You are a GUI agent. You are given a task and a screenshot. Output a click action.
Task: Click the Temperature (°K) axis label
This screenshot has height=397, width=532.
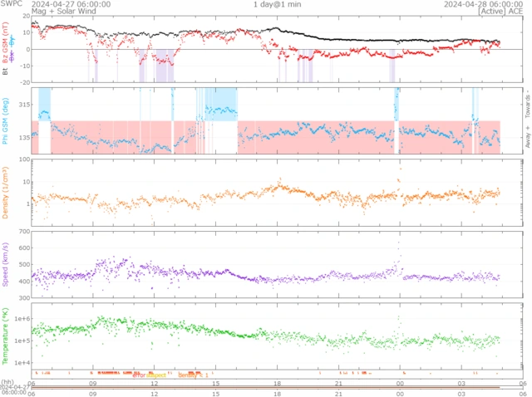[5, 336]
